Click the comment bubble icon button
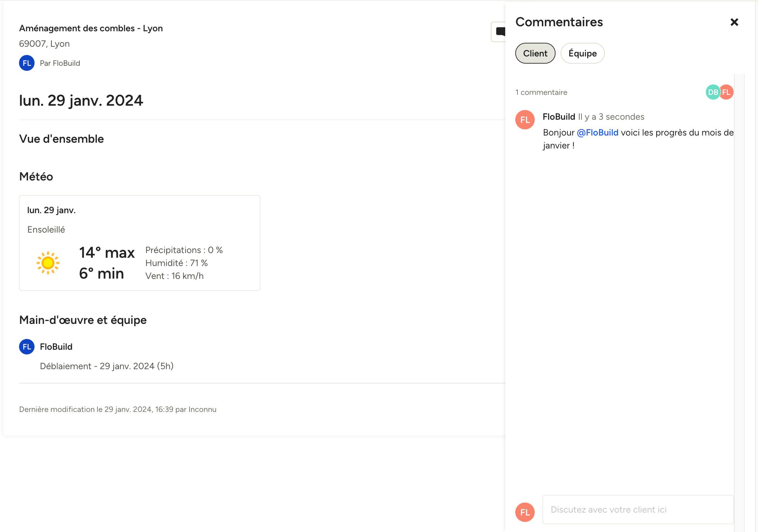The height and width of the screenshot is (532, 758). (498, 32)
